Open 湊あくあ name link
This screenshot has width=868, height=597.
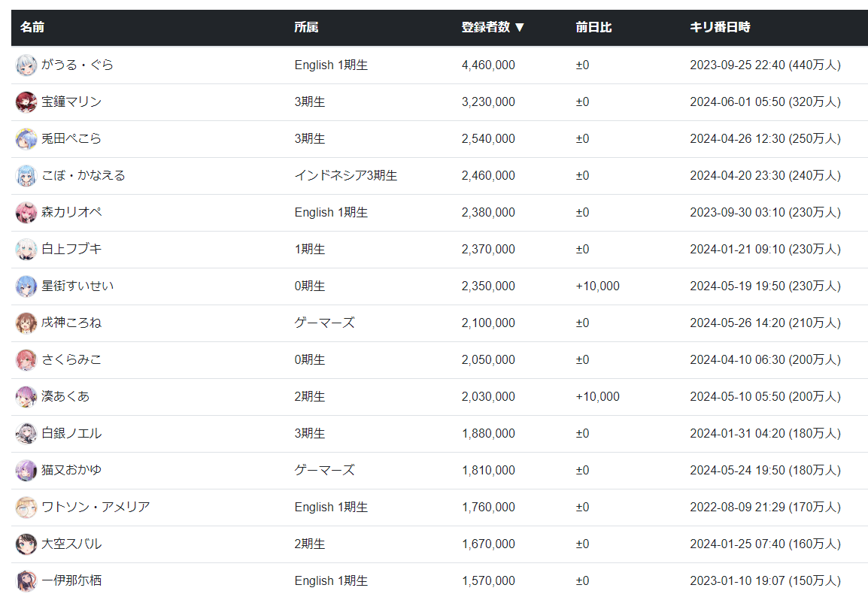65,396
